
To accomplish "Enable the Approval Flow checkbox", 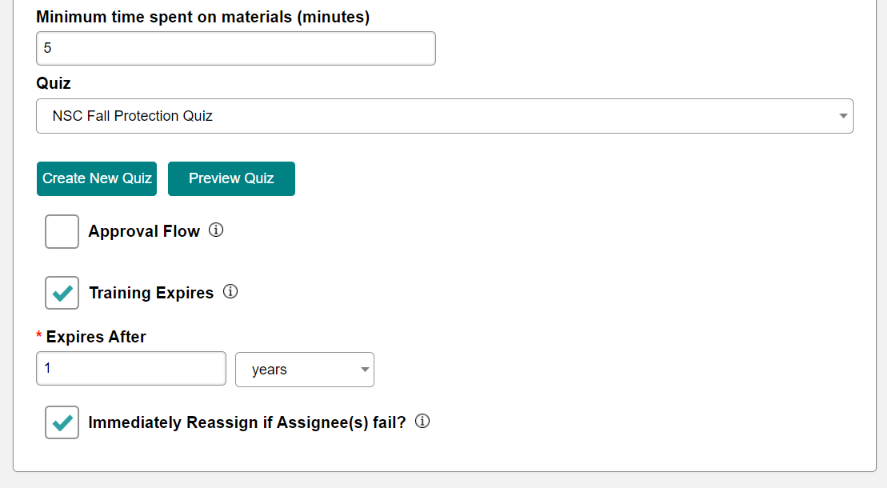I will (x=62, y=231).
